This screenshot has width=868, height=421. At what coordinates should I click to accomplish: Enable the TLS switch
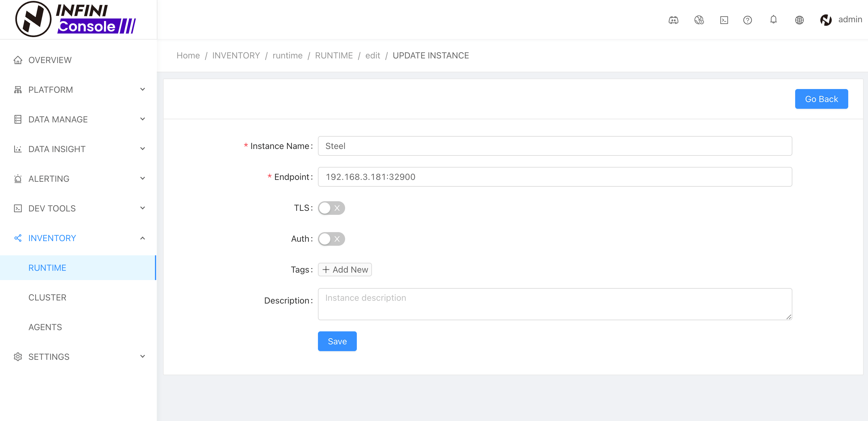pos(331,208)
